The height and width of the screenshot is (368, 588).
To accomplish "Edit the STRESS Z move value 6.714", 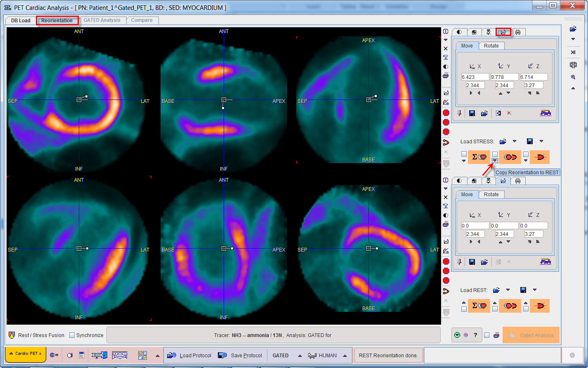I will 534,77.
